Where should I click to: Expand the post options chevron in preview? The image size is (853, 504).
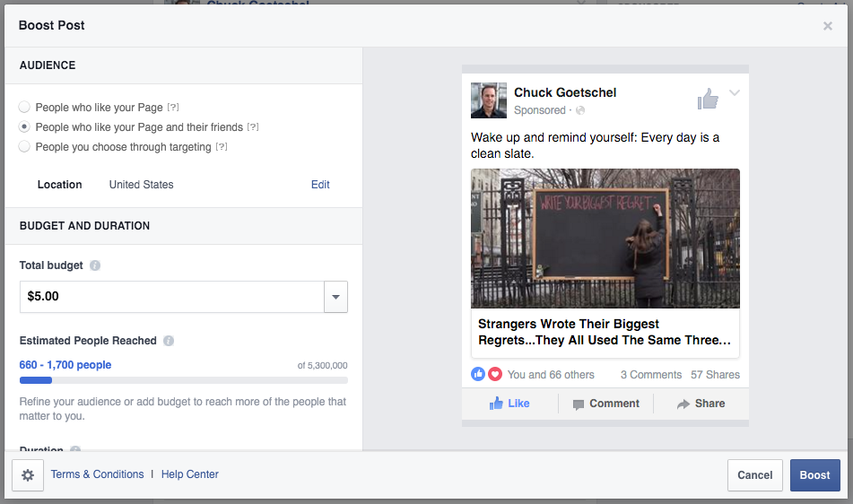click(x=734, y=92)
